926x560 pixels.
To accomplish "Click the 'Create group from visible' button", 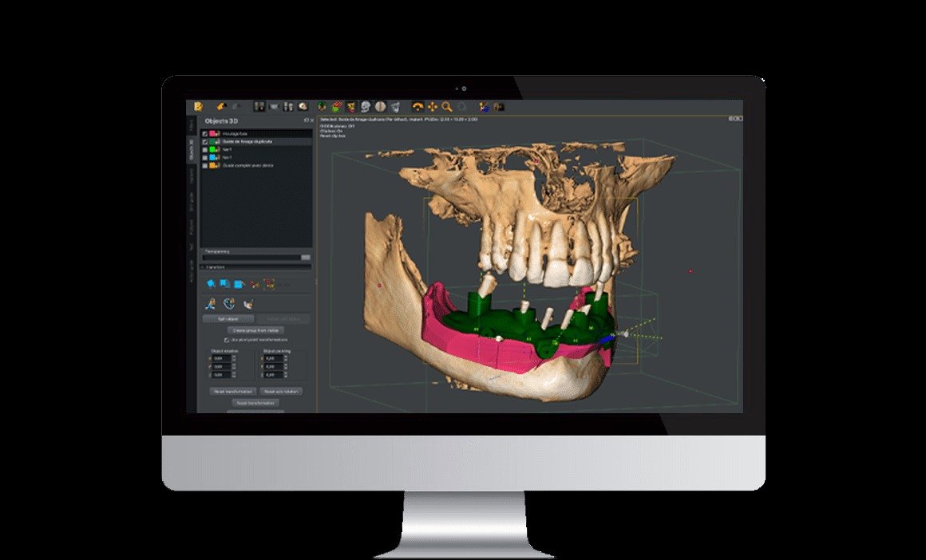I will [x=255, y=329].
